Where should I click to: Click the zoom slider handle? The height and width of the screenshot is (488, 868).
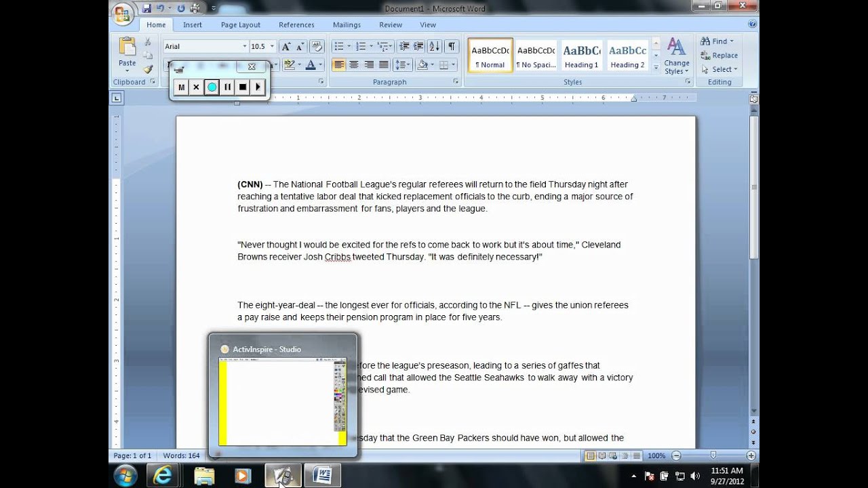pyautogui.click(x=713, y=455)
